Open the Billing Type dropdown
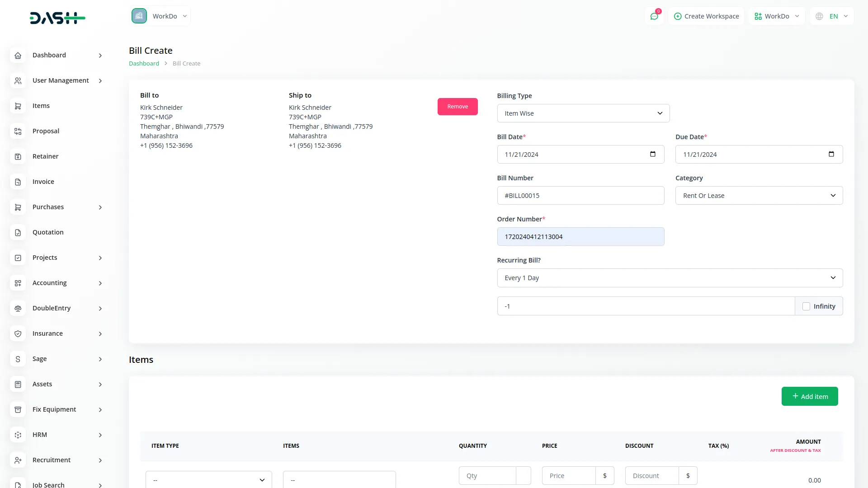868x488 pixels. point(583,113)
